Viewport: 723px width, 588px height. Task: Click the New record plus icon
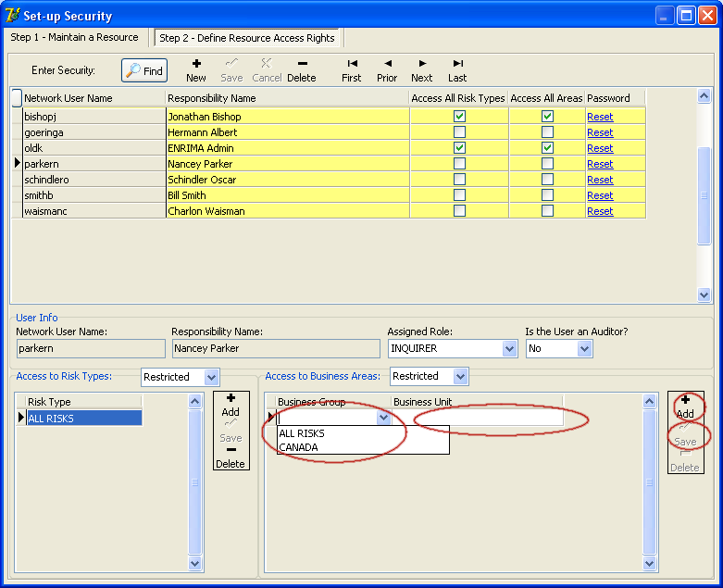point(196,69)
